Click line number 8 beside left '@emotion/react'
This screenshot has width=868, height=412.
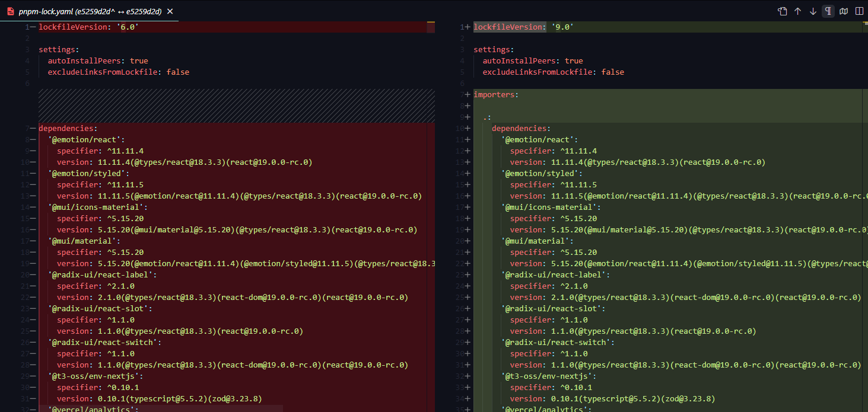27,140
